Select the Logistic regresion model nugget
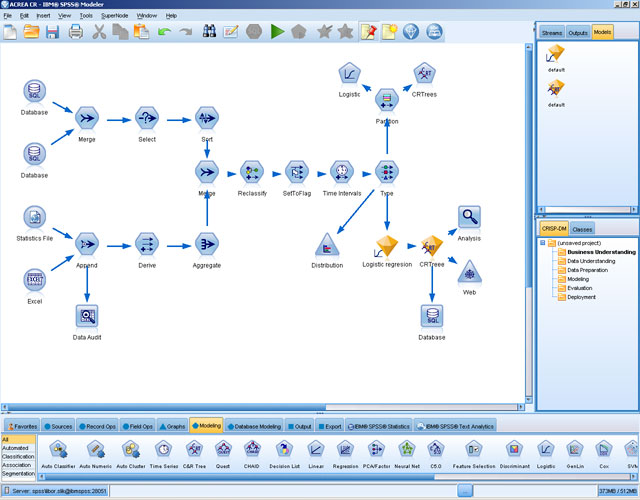640x500 pixels. [387, 247]
